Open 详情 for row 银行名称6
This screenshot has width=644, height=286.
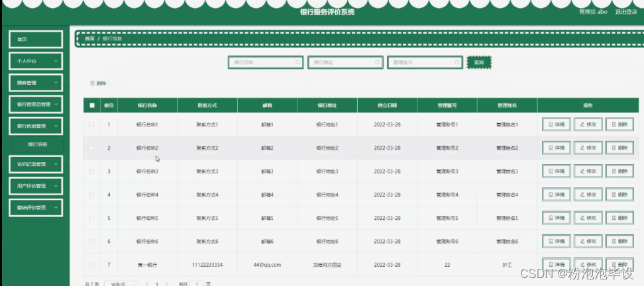557,241
